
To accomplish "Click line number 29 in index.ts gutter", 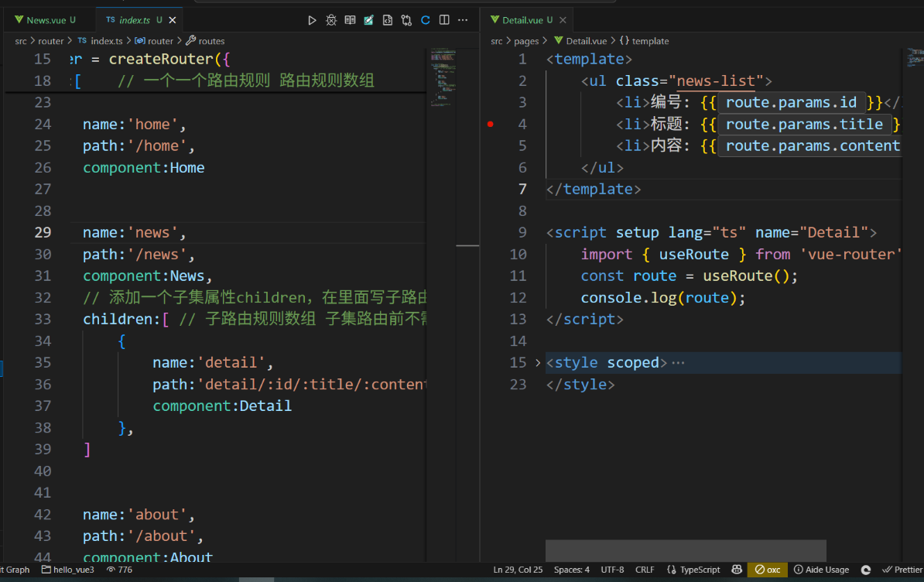I will tap(43, 233).
